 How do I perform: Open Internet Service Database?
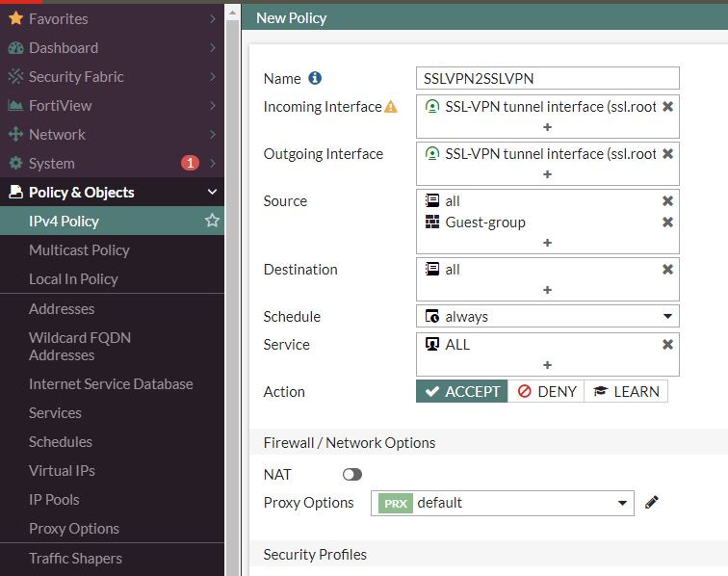112,383
